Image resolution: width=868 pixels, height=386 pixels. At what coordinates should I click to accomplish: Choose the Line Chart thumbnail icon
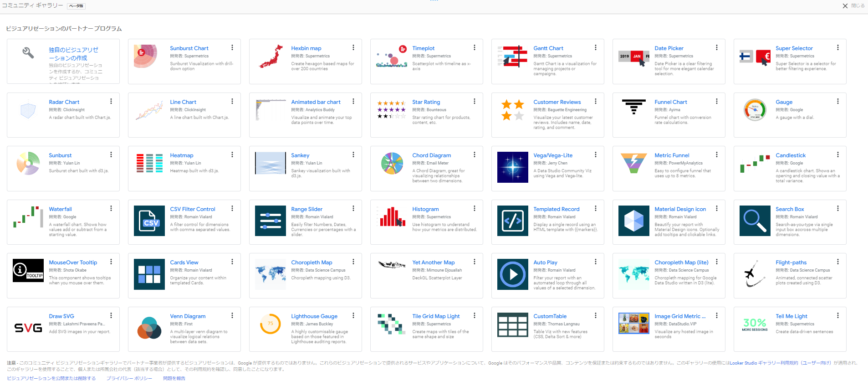tap(149, 111)
